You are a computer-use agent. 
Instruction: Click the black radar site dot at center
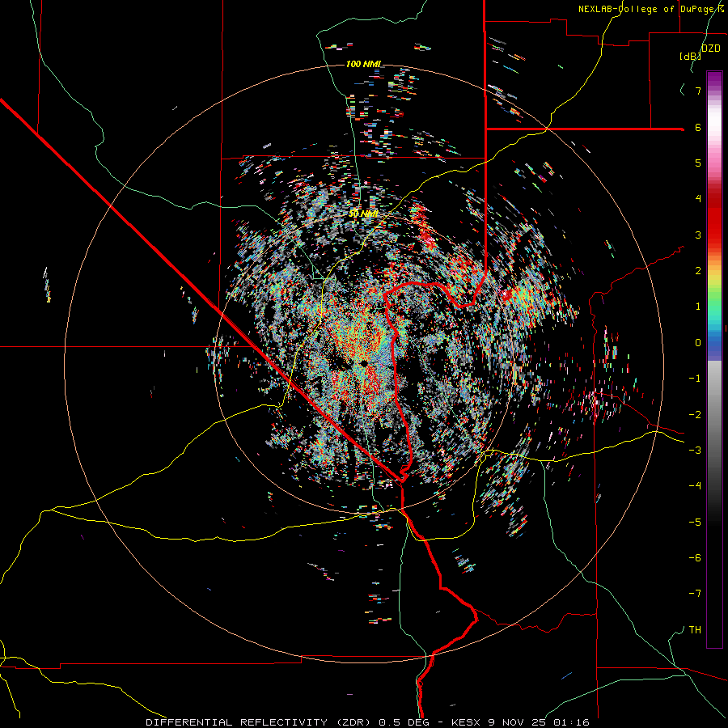pyautogui.click(x=364, y=362)
